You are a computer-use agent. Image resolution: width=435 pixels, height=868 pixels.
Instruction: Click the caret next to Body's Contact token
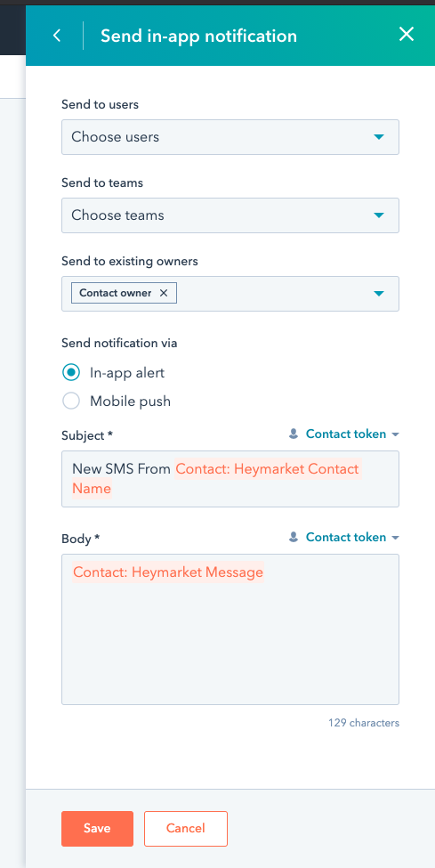click(x=395, y=538)
